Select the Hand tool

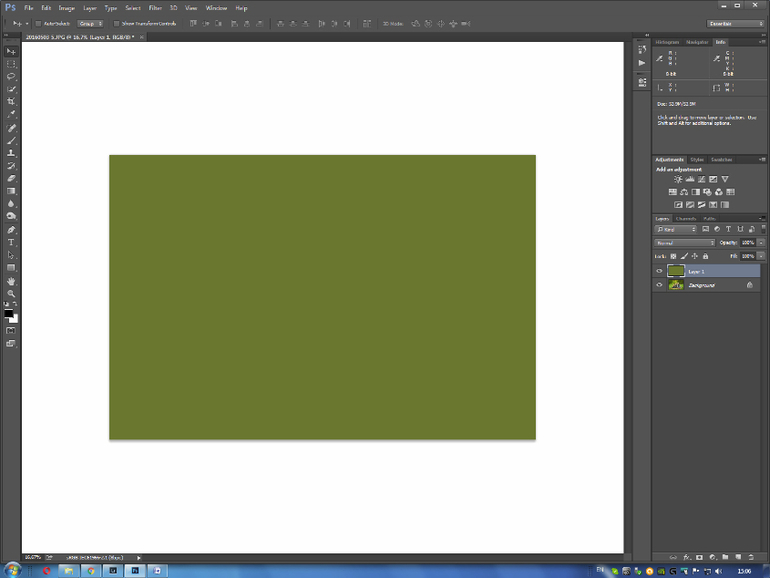12,281
